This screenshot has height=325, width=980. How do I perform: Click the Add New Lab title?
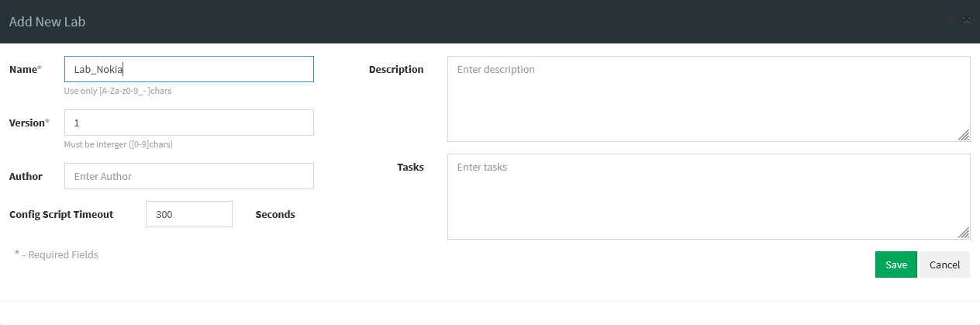coord(47,22)
